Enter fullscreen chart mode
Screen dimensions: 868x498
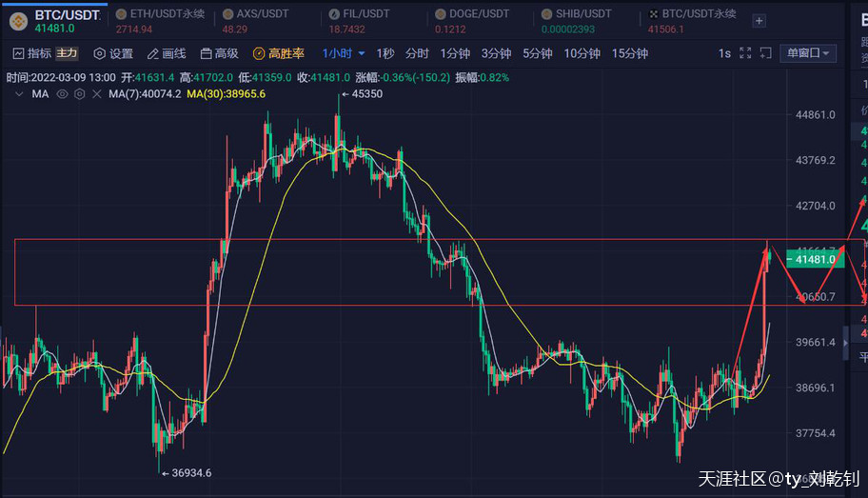point(745,53)
